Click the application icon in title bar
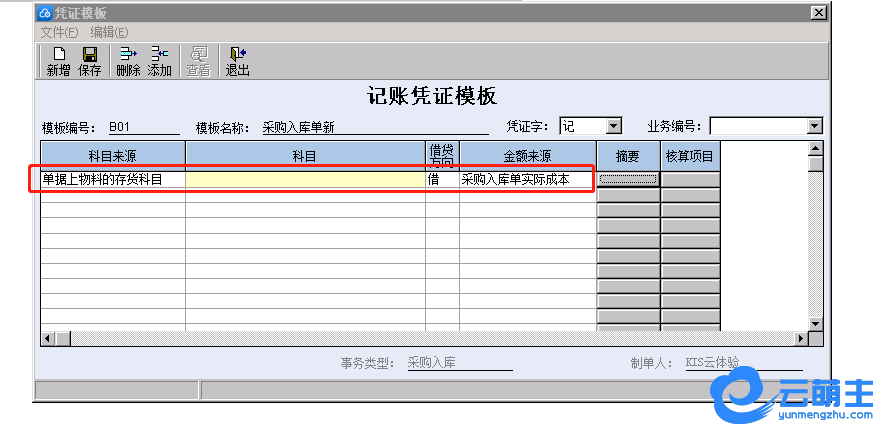This screenshot has height=425, width=879. 44,13
